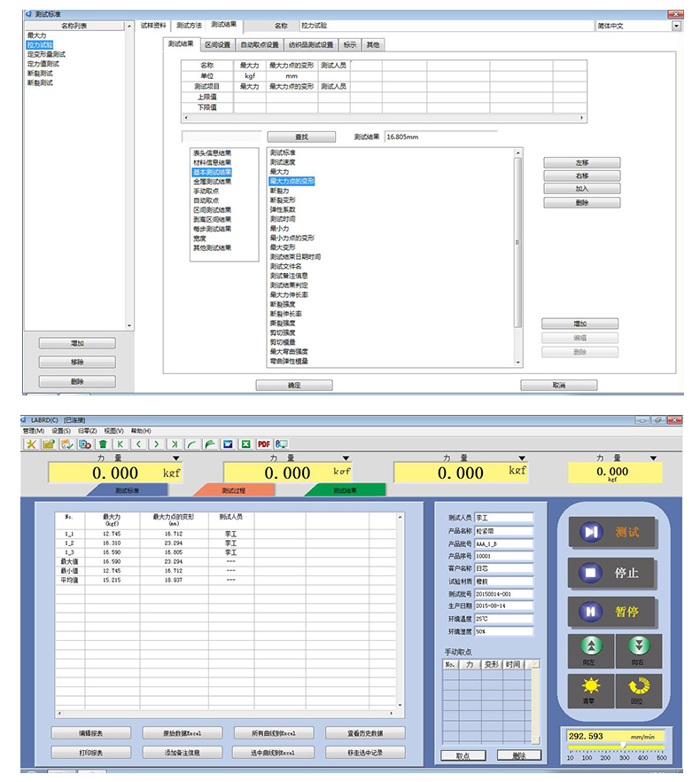Select 断裂力 in the result list
700x782 pixels.
pos(279,191)
